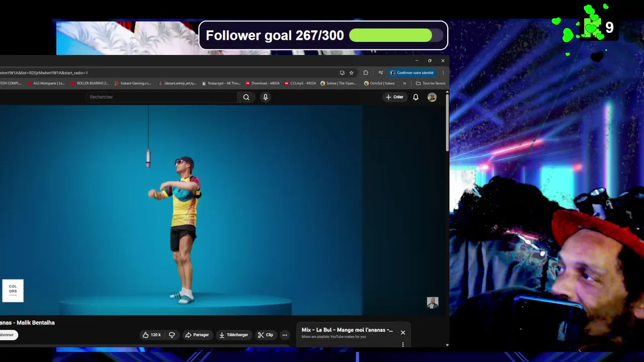Bookmark this page with star icon

pyautogui.click(x=351, y=73)
